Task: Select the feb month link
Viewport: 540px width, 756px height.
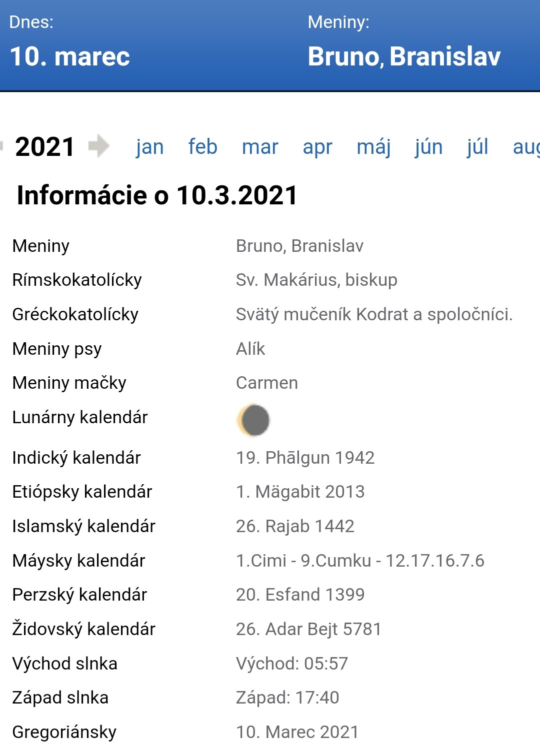Action: (x=202, y=147)
